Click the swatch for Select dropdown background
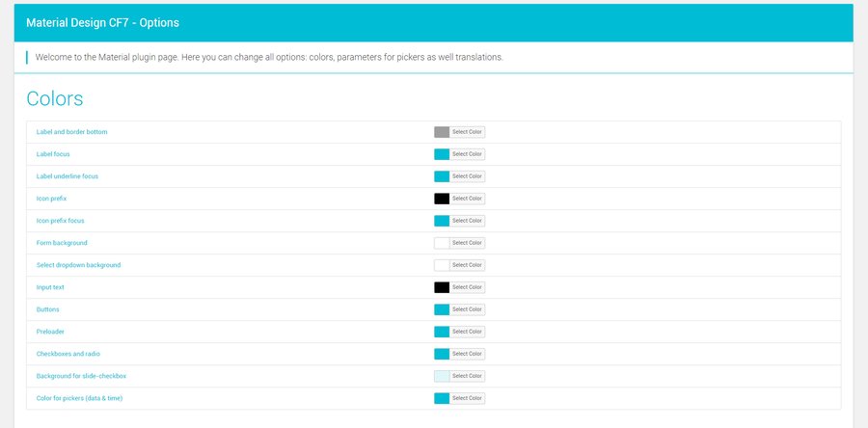 (x=442, y=265)
